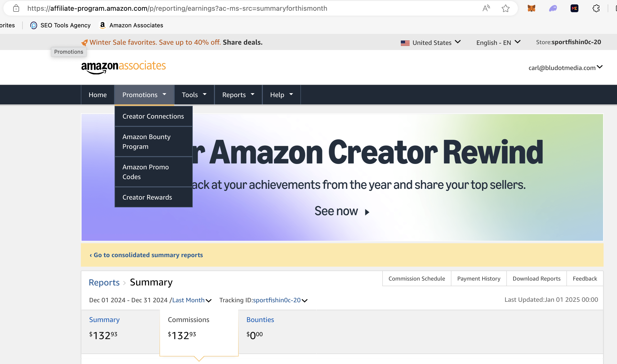Select Creator Rewards menu entry
This screenshot has width=617, height=364.
pos(153,197)
